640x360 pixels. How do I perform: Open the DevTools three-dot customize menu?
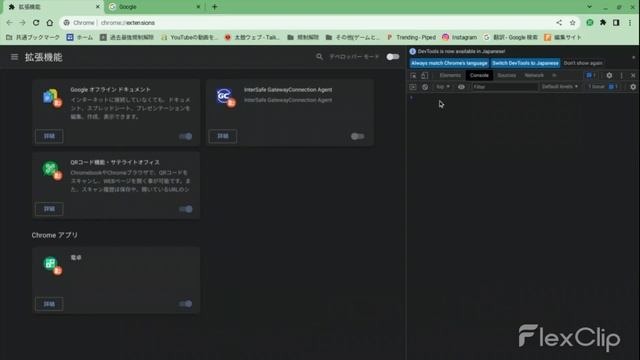coord(621,76)
